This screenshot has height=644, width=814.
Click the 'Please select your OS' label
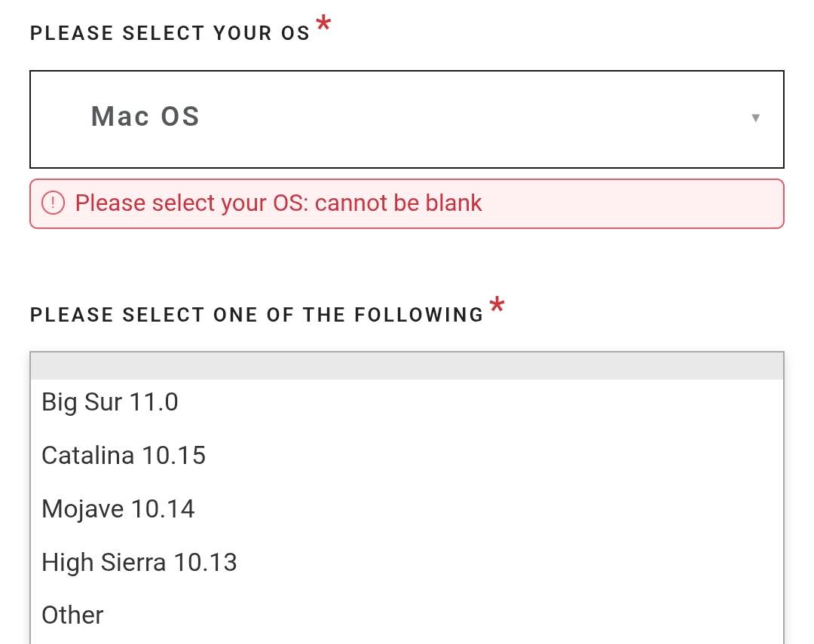click(170, 34)
